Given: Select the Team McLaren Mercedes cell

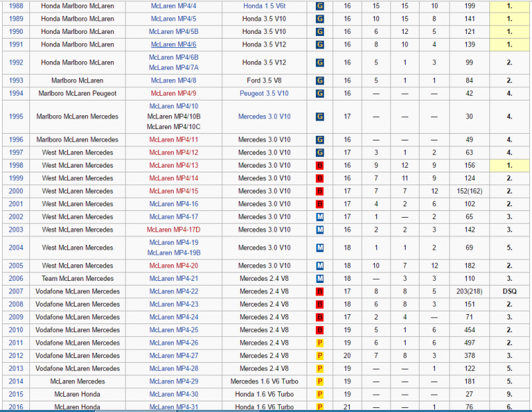Looking at the screenshot, I should 77,278.
